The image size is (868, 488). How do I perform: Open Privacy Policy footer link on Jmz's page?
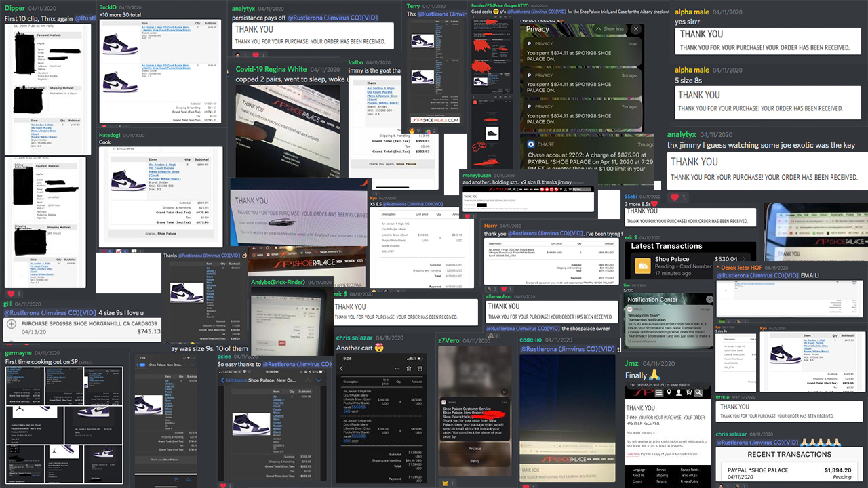click(x=690, y=481)
